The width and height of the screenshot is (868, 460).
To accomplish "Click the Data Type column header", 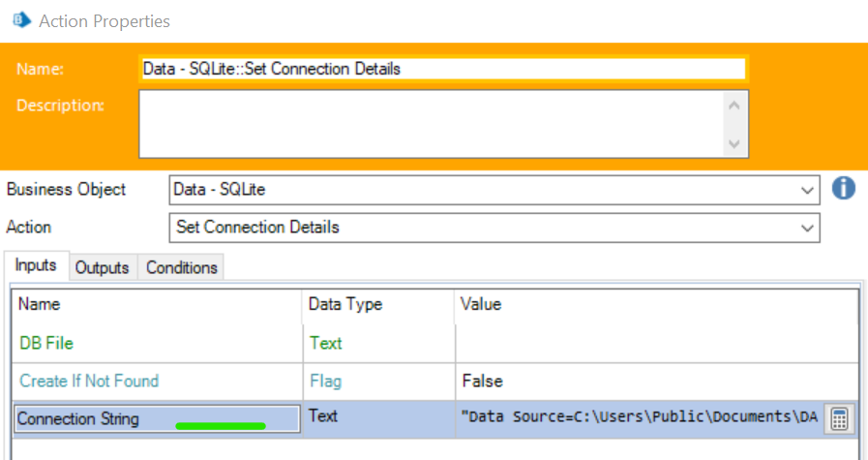I will (x=378, y=304).
